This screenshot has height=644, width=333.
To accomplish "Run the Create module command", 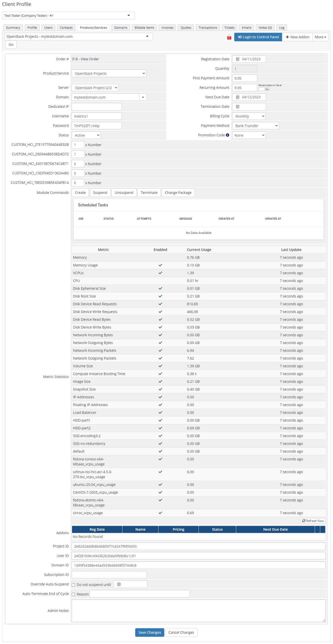I will (x=80, y=193).
